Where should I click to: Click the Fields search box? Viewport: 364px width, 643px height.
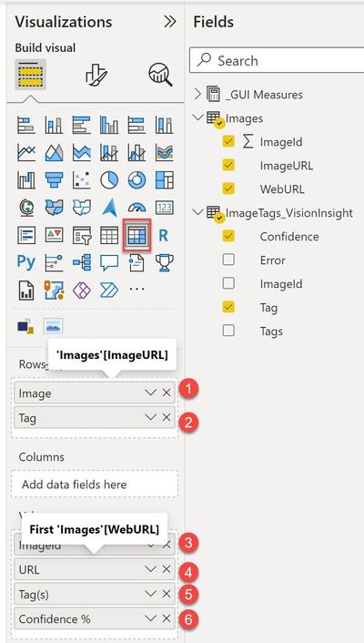pos(277,61)
